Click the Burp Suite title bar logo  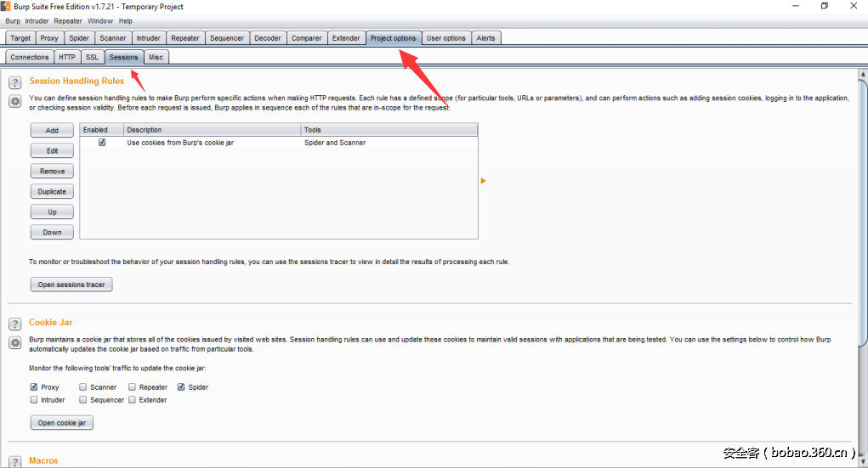pyautogui.click(x=7, y=6)
